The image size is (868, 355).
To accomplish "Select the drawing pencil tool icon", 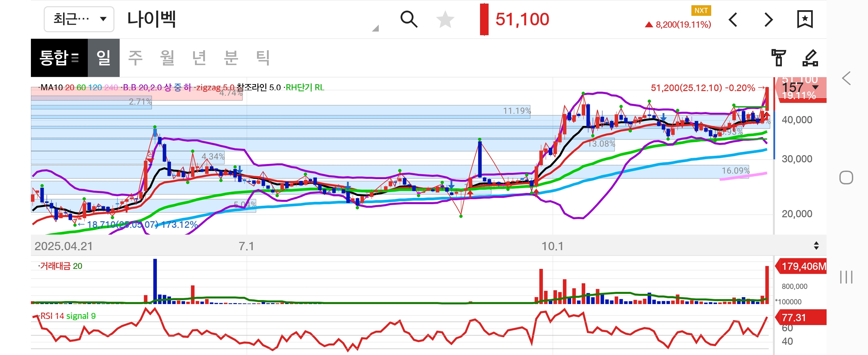I will 810,58.
